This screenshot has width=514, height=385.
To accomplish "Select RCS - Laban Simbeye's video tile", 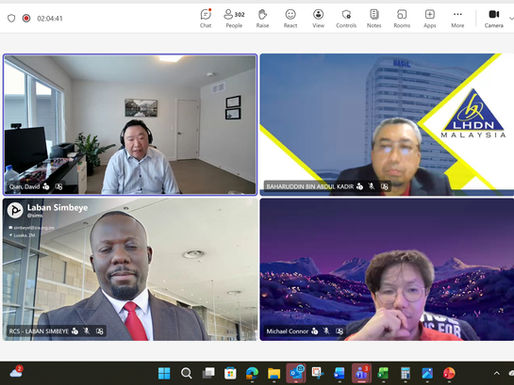I will click(x=130, y=269).
